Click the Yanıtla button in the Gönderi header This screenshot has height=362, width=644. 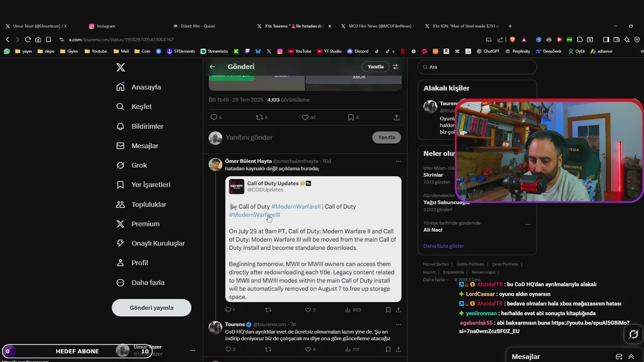click(x=375, y=66)
